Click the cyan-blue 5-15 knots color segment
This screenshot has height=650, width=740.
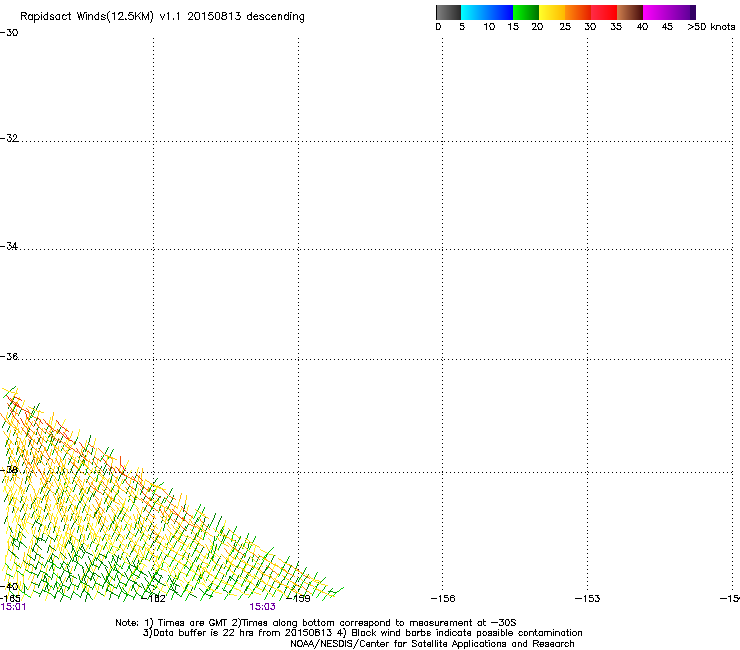coord(487,12)
